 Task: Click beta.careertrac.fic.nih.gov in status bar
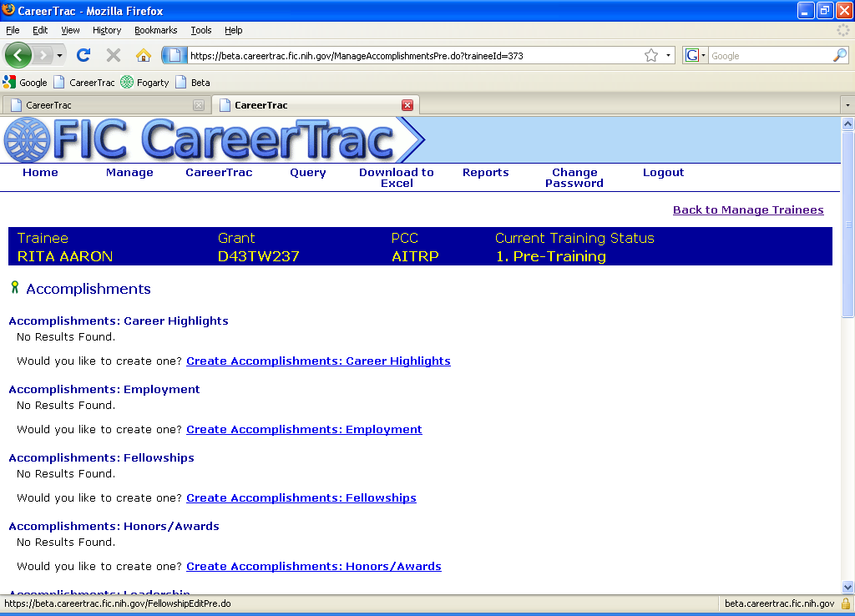[x=779, y=603]
